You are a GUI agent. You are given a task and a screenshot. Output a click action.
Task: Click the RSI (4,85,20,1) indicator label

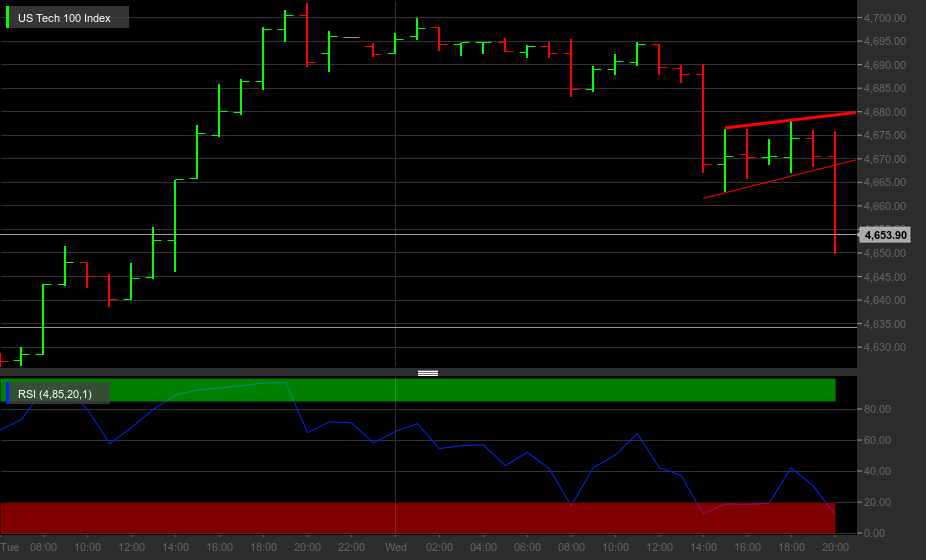click(55, 394)
